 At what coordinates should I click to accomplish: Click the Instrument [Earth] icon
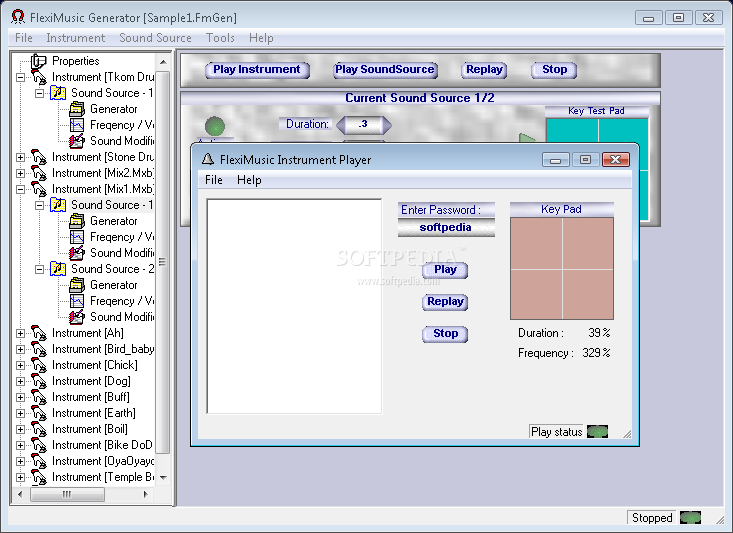39,413
